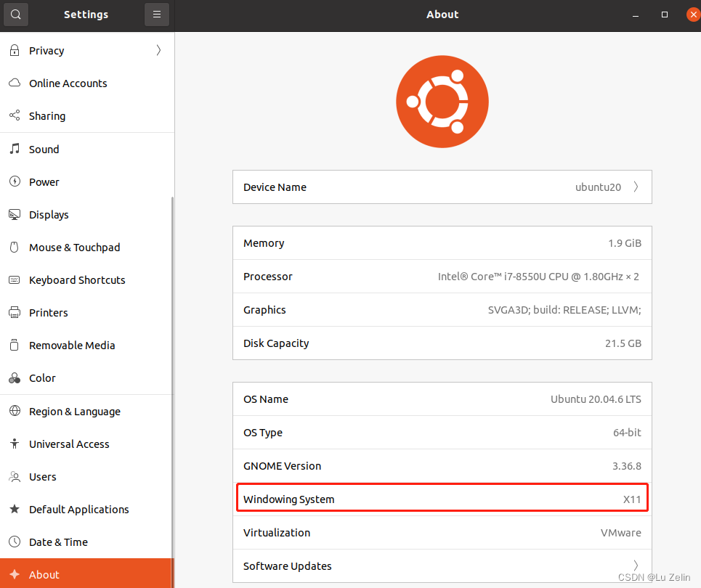Open Default Applications settings
Screen dimensions: 701x588
click(78, 509)
